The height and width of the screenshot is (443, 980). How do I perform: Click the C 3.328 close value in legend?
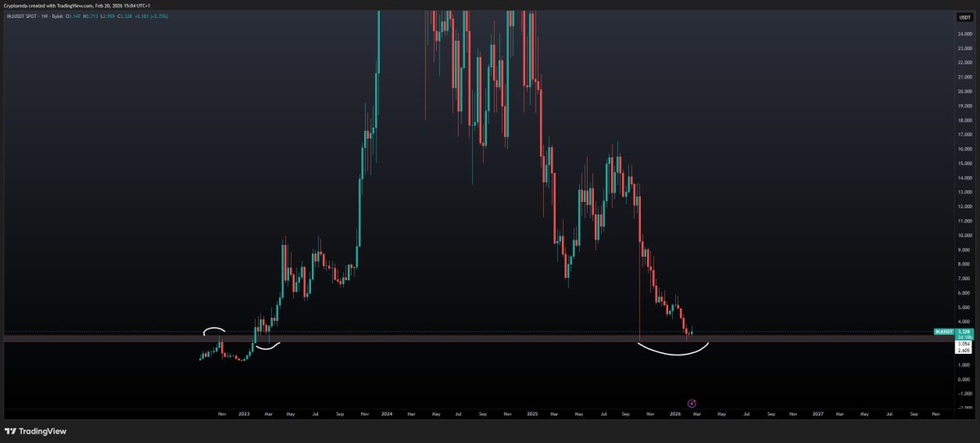click(125, 16)
